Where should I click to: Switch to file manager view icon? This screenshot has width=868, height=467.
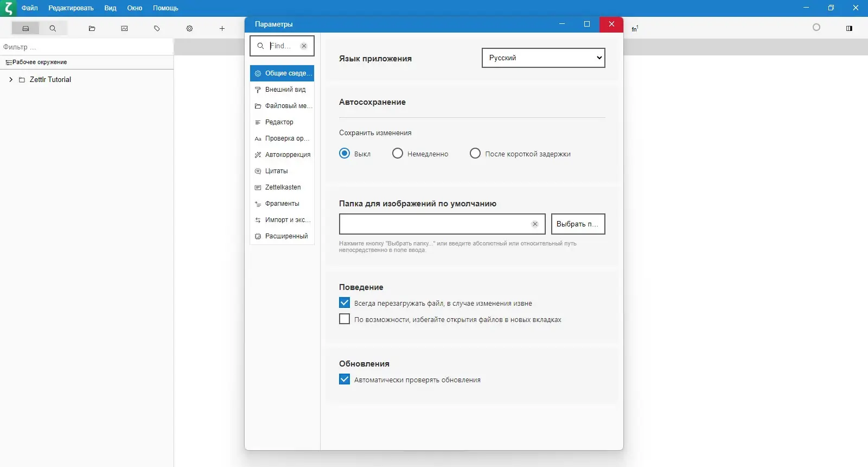pos(25,28)
